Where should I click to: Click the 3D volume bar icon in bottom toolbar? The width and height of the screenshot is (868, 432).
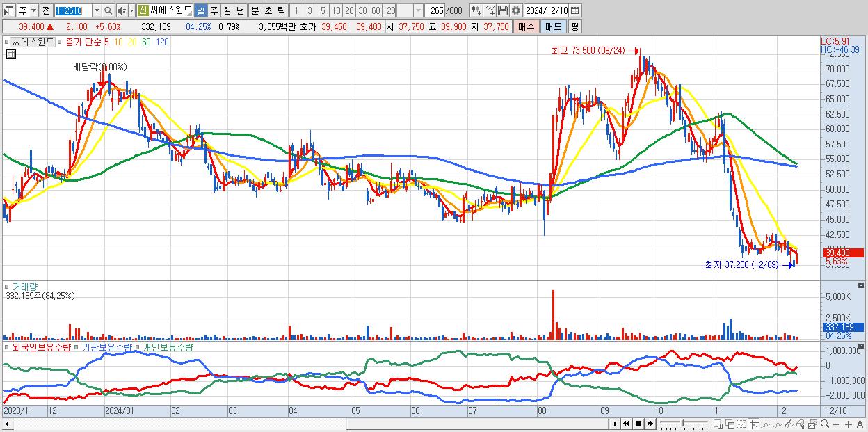pyautogui.click(x=801, y=424)
